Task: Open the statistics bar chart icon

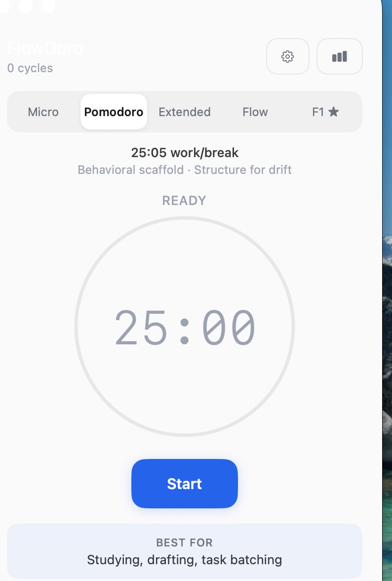Action: (x=339, y=56)
